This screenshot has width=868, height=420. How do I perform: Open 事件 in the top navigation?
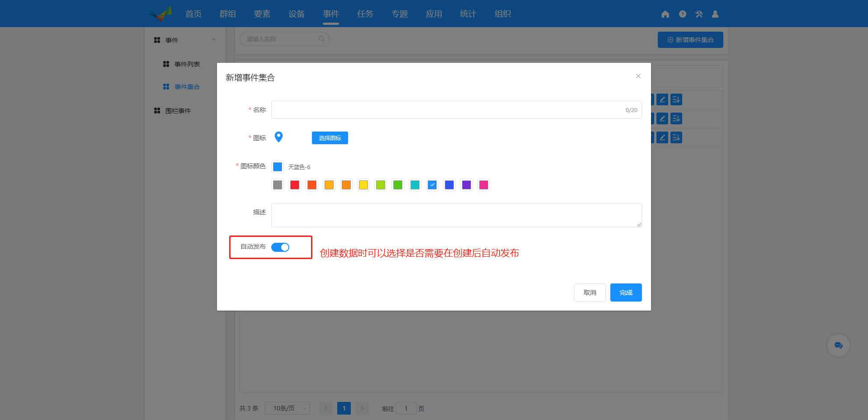coord(331,14)
